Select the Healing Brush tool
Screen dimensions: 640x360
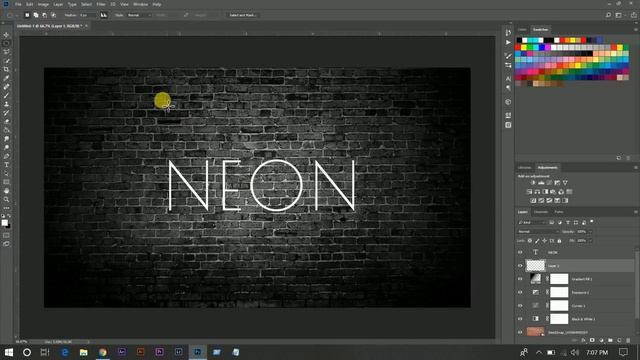[x=6, y=87]
